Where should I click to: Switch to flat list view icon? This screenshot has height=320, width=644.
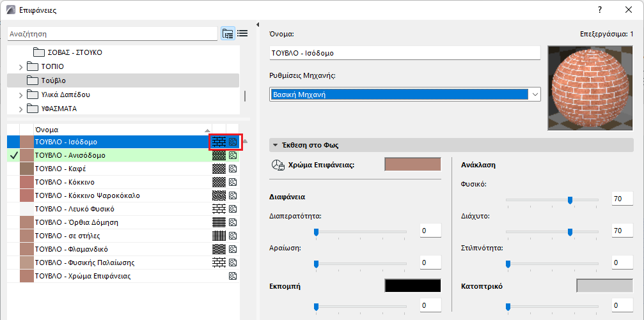pyautogui.click(x=242, y=34)
